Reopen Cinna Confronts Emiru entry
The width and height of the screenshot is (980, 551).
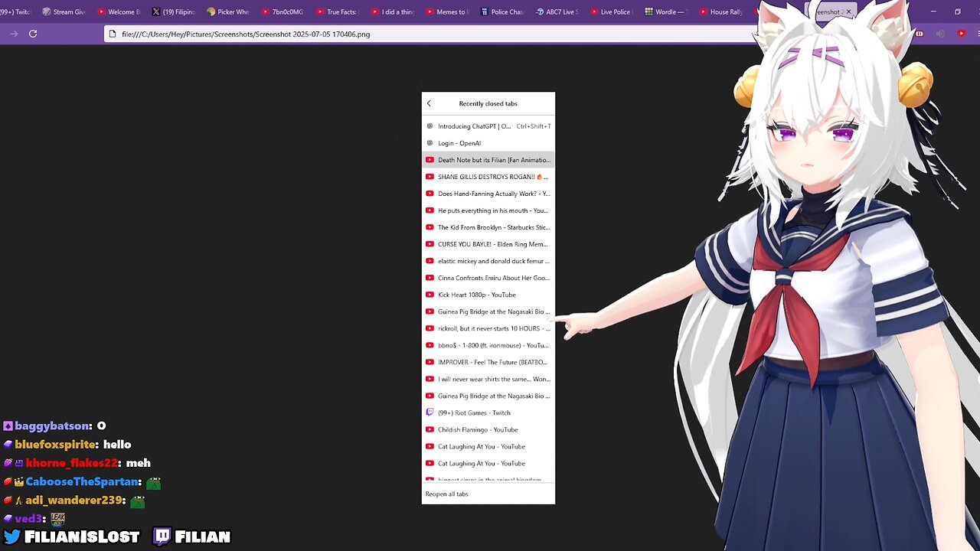click(x=488, y=278)
